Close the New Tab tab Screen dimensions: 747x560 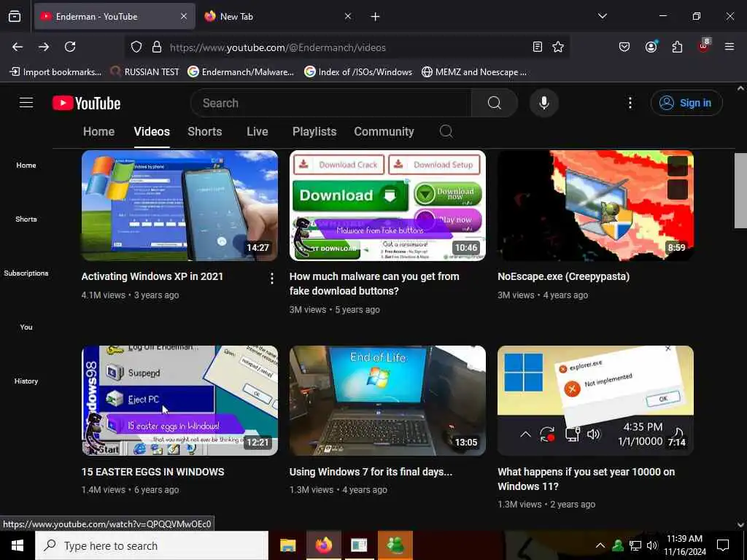pos(348,17)
